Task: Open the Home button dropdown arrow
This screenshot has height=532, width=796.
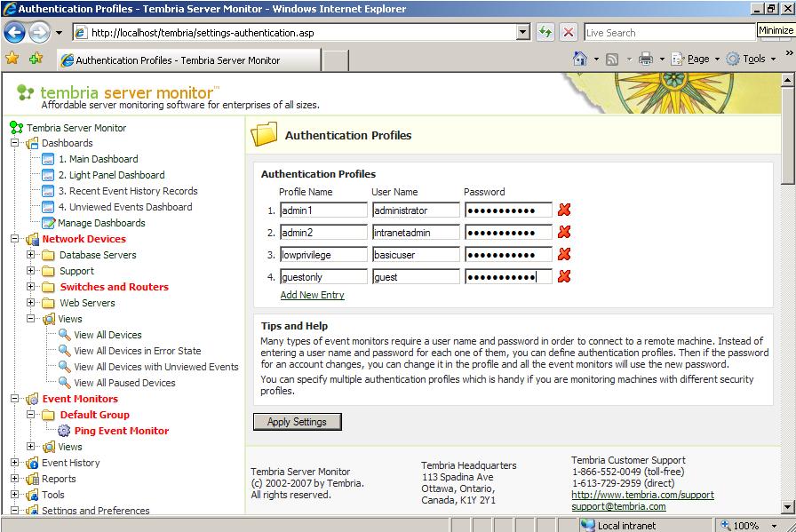Action: coord(596,60)
